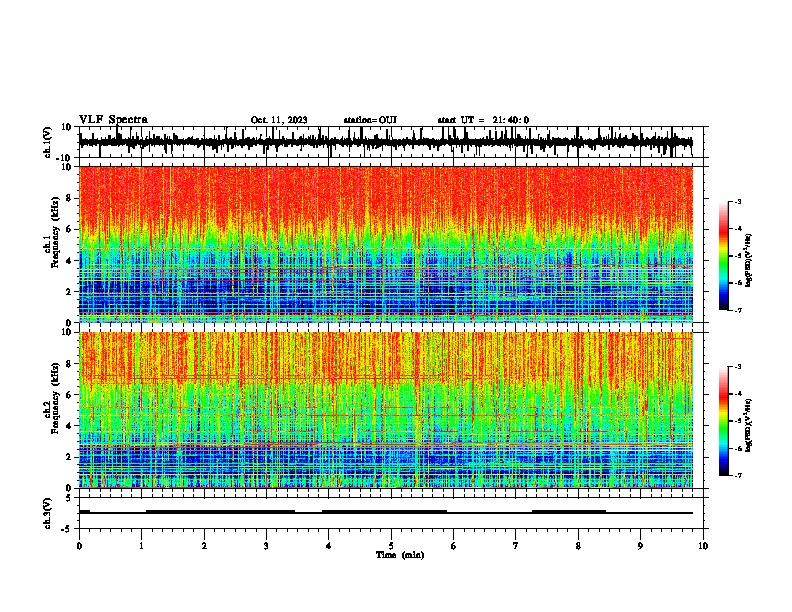This screenshot has height=612, width=792.
Task: Click the -3 value atop ch.1 colorbar
Action: tap(738, 201)
